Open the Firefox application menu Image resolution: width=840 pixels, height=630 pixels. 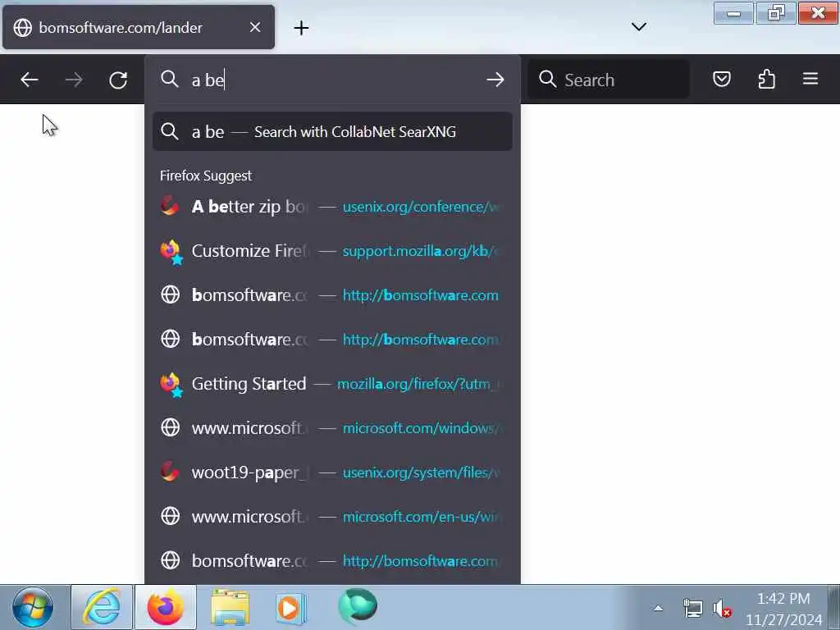tap(810, 80)
